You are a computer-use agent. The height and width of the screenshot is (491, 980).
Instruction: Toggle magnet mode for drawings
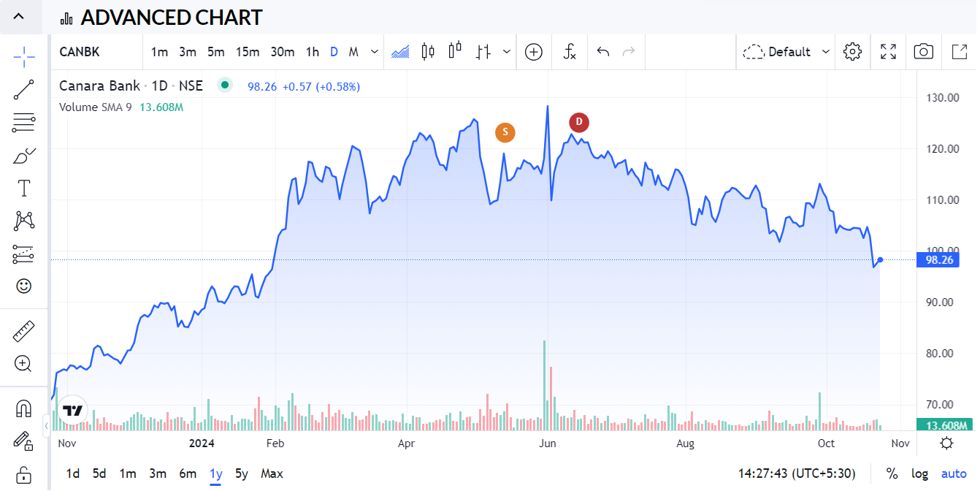[23, 408]
